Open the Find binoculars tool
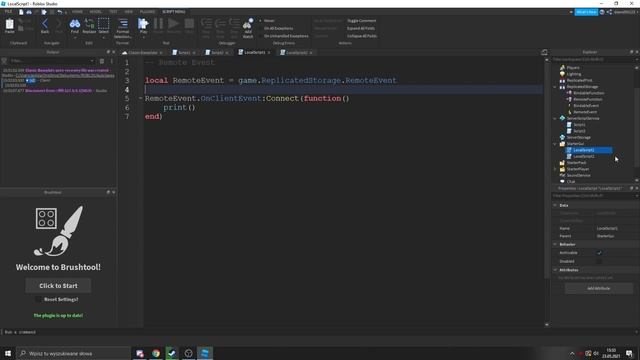640x360 pixels. [75, 24]
